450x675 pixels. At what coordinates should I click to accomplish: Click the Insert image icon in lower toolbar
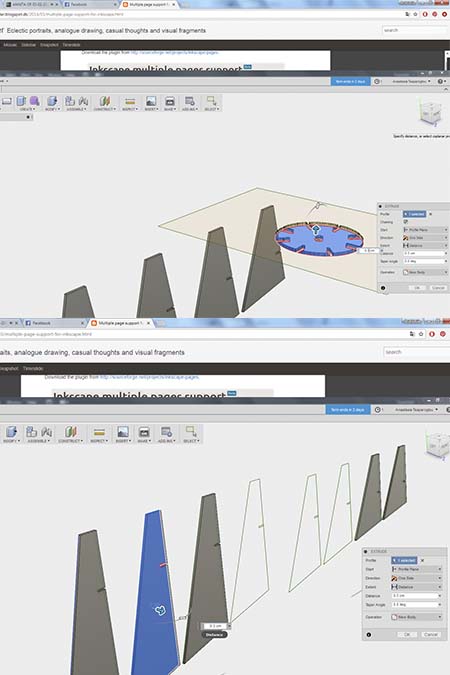coord(123,432)
